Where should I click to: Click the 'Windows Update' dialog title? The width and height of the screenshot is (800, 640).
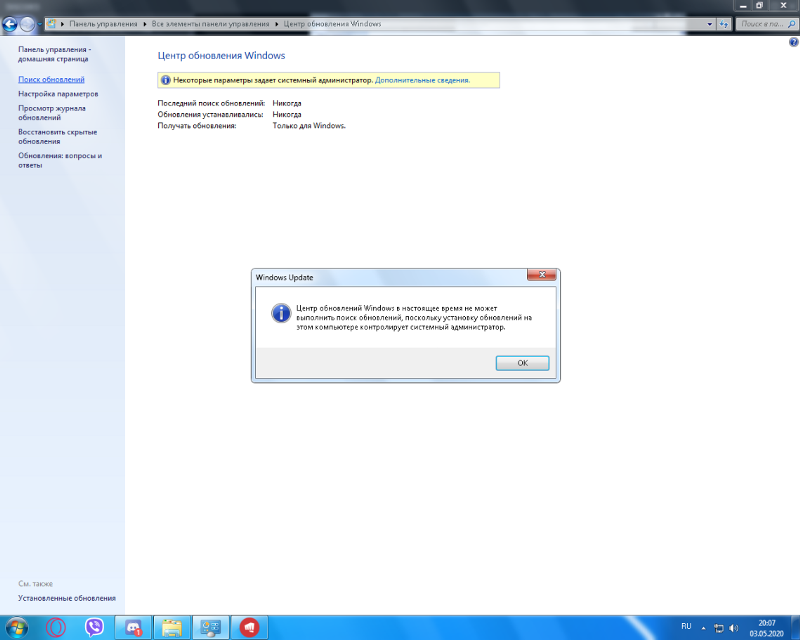tap(285, 278)
